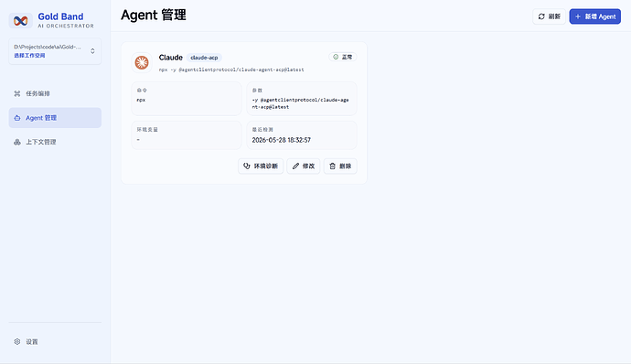Open 上下文管理 in sidebar
Screen dimensions: 631x364
[x=55, y=142]
